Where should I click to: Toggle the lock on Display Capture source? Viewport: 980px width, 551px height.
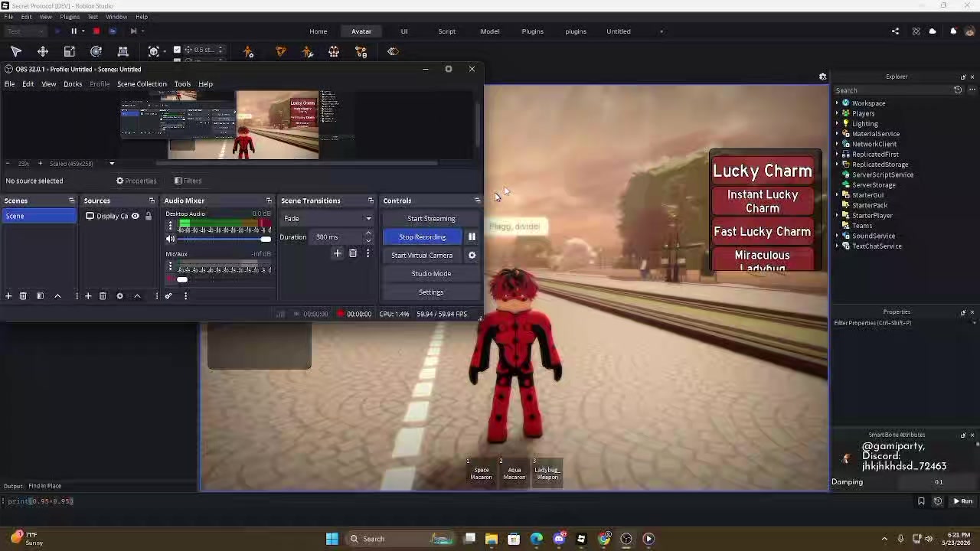tap(149, 217)
